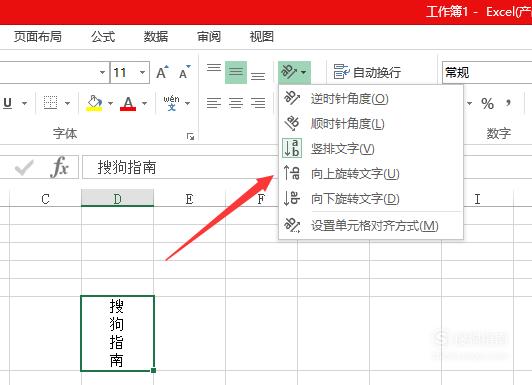Open the 审阅 ribbon tab
The width and height of the screenshot is (532, 385).
click(209, 36)
